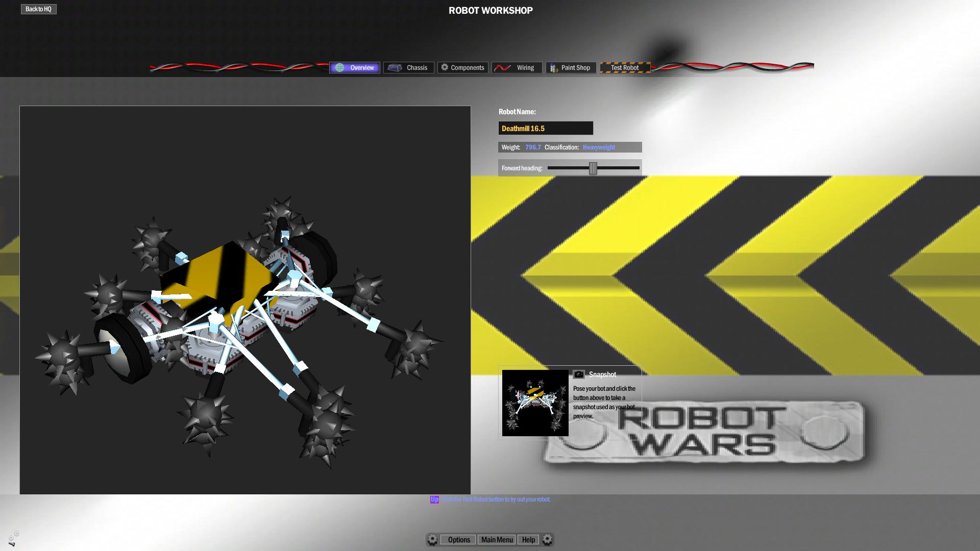Image resolution: width=980 pixels, height=551 pixels.
Task: Click the Components gear icon
Action: [445, 67]
